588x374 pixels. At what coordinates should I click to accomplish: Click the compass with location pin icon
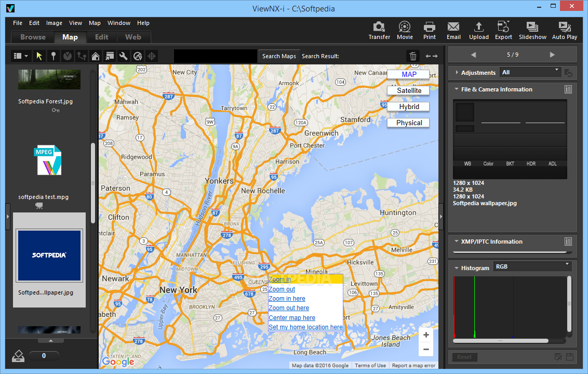[x=138, y=56]
